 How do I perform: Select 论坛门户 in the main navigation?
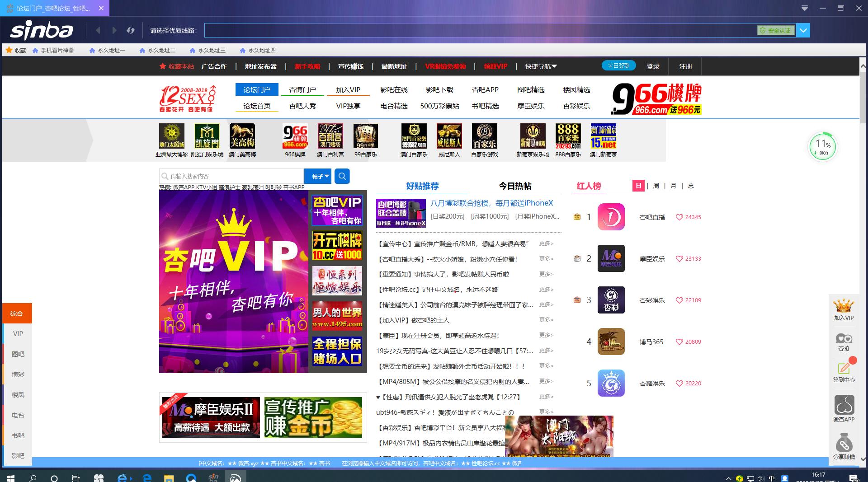(257, 89)
